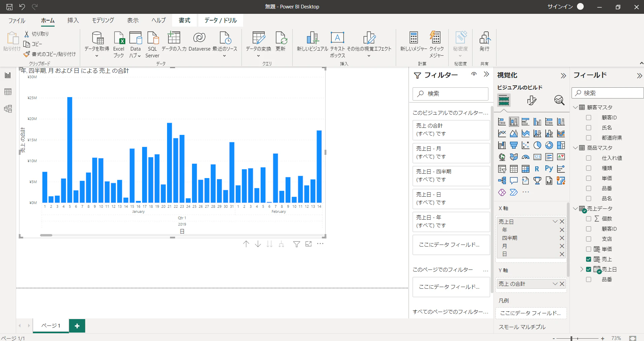Click the データを取得 database icon
644x341 pixels.
tap(97, 38)
